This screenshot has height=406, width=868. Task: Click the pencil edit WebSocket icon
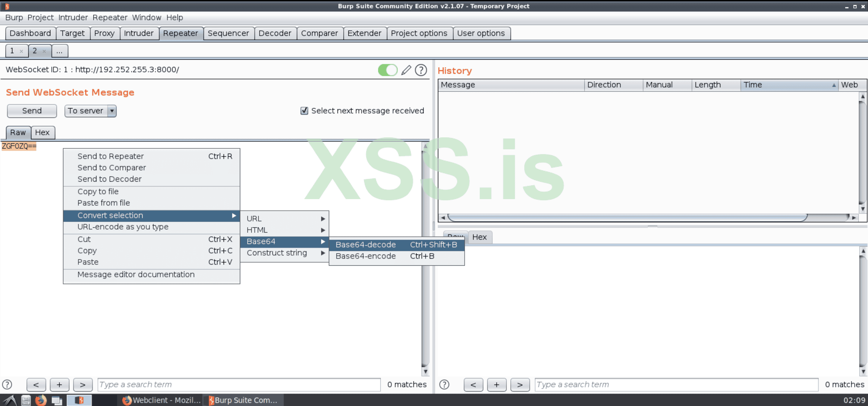pyautogui.click(x=406, y=70)
